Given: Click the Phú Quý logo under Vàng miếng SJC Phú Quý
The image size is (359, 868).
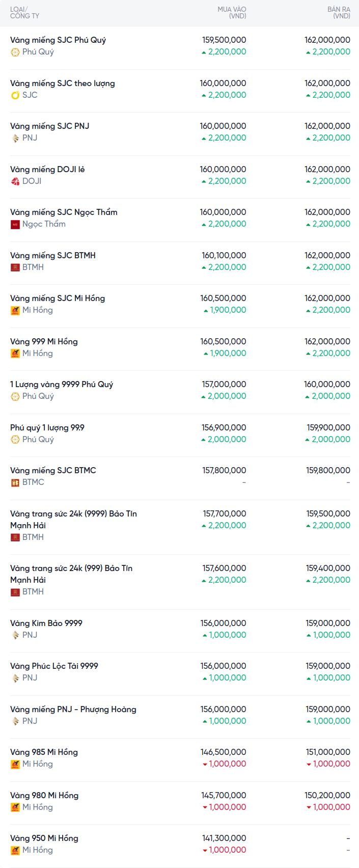Looking at the screenshot, I should point(15,52).
